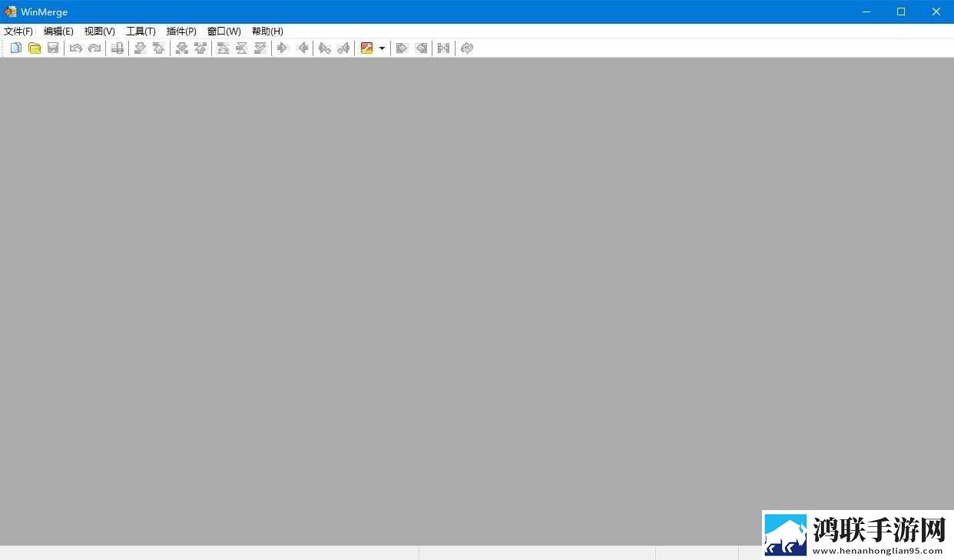
Task: Click the All Left toolbar icon
Action: [420, 48]
